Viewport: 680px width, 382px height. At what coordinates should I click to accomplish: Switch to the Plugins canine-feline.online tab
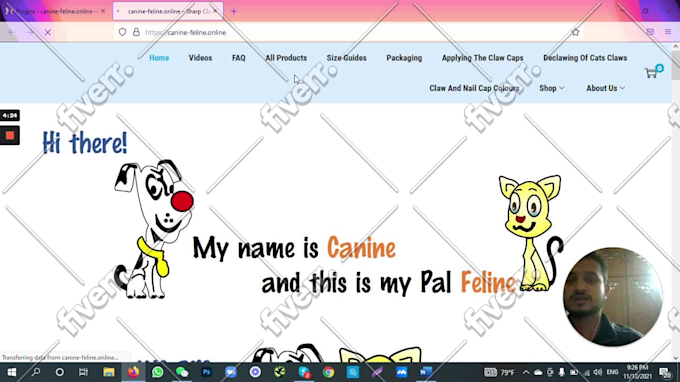(55, 11)
